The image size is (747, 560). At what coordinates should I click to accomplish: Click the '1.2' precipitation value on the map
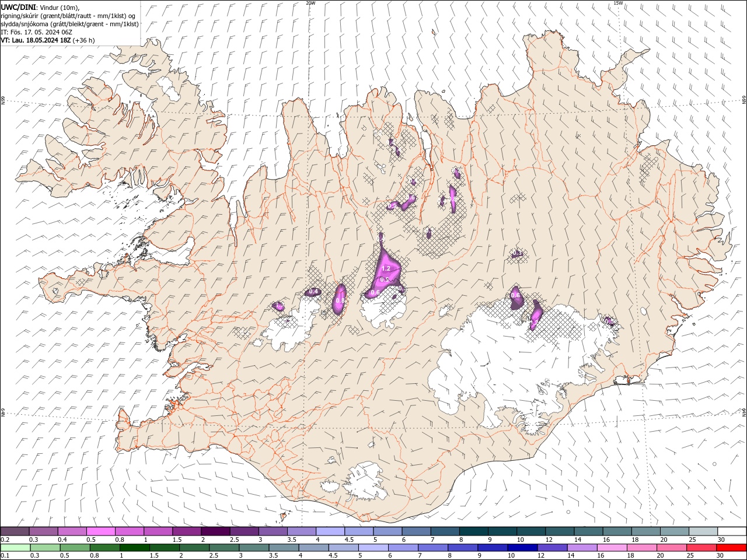tap(386, 269)
